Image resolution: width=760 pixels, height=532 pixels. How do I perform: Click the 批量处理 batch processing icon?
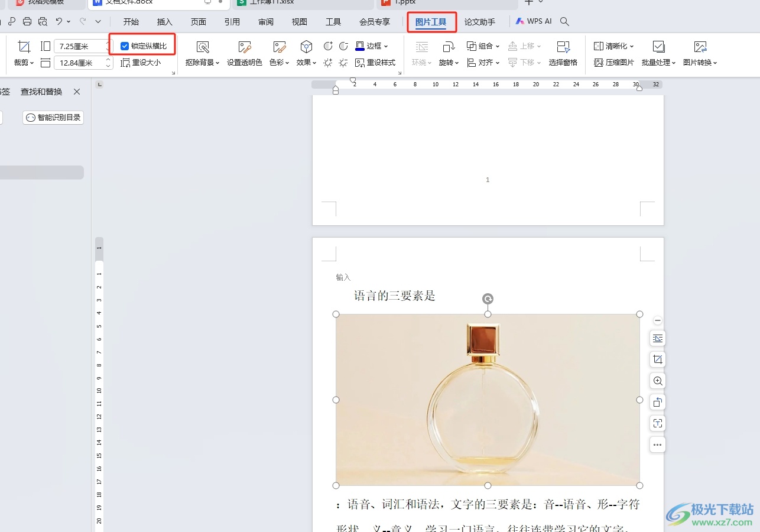659,47
